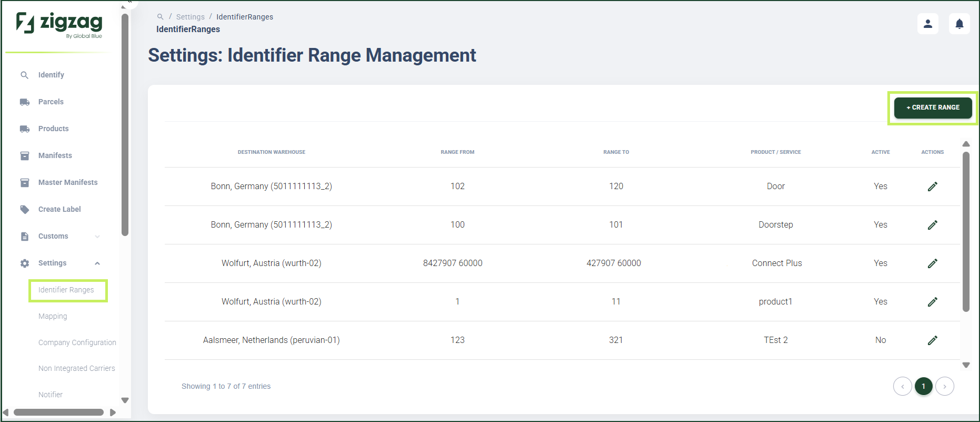
Task: Sort by Range From column header
Action: (457, 152)
